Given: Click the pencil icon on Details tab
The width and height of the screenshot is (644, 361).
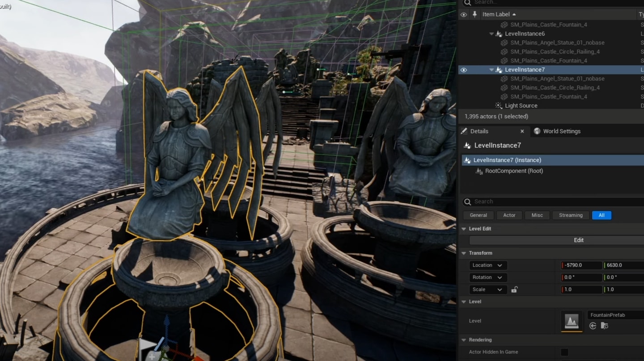Looking at the screenshot, I should (x=464, y=131).
